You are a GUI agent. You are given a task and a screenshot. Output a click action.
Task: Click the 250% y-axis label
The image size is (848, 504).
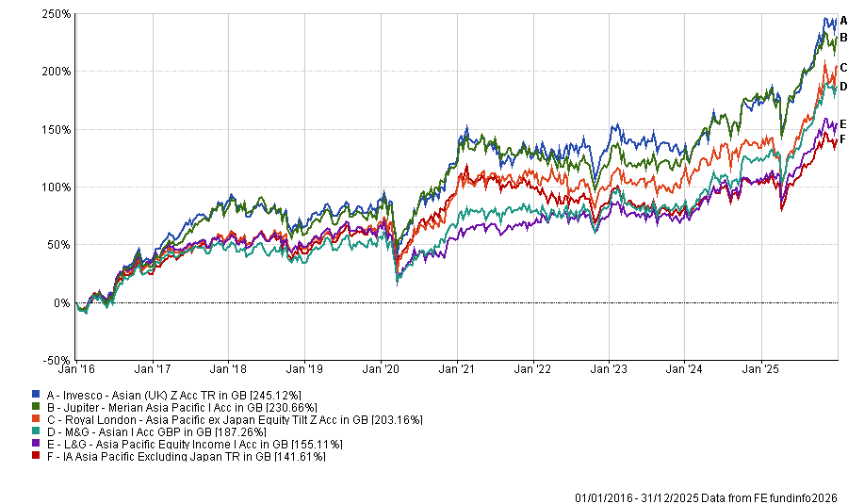(x=57, y=14)
